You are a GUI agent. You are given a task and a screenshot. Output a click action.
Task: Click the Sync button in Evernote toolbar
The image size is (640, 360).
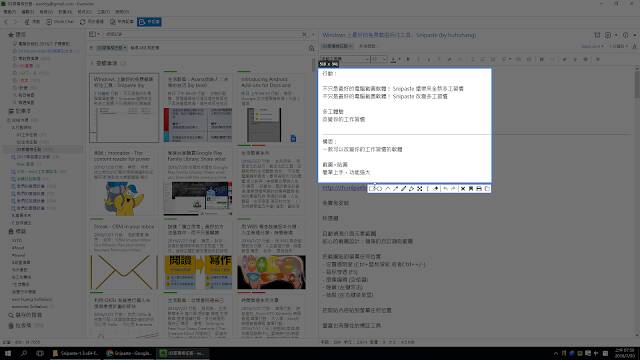(92, 22)
